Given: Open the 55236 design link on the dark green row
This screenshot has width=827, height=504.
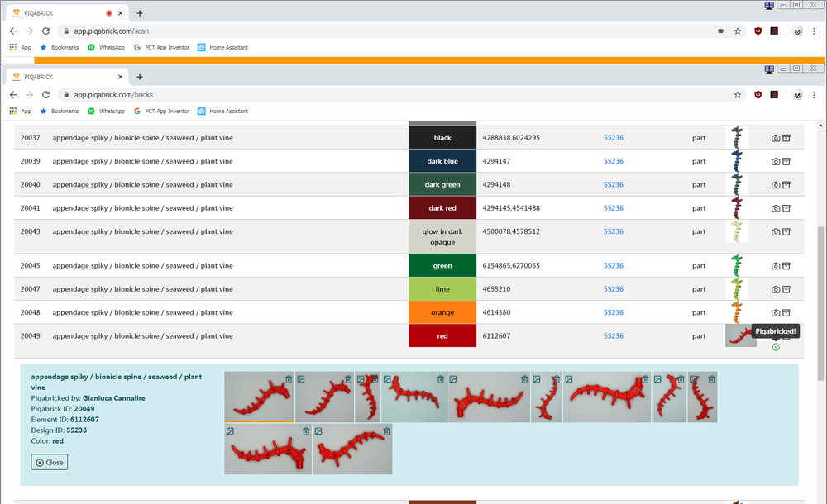Looking at the screenshot, I should (x=614, y=184).
